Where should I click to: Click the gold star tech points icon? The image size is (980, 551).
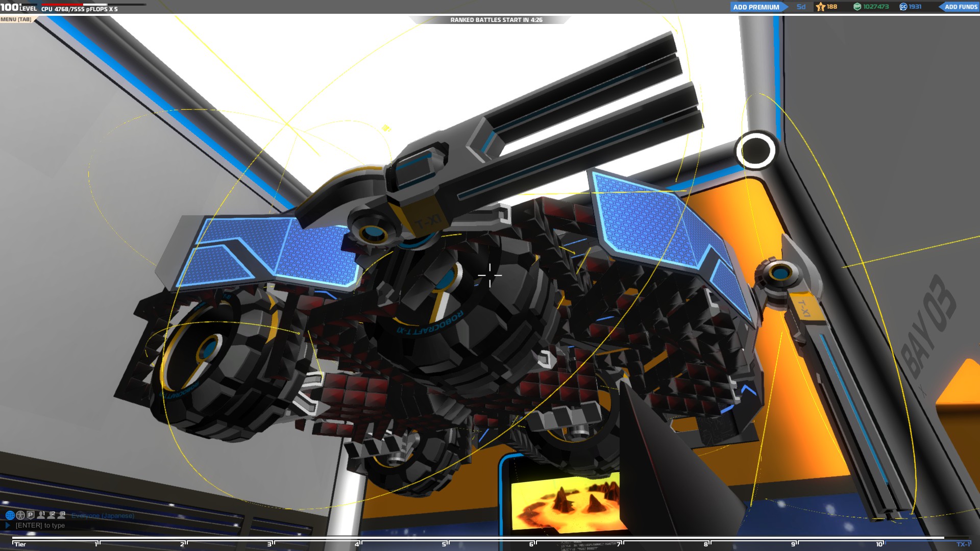pos(820,7)
